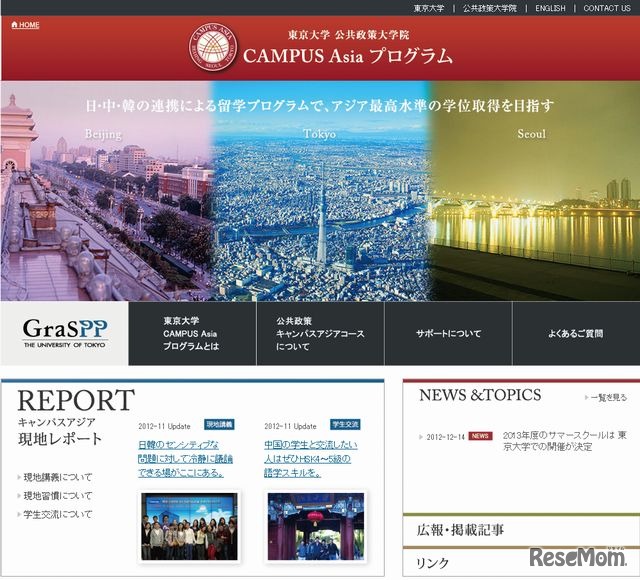640x580 pixels.
Task: Click the Seoul night bridge image
Action: point(534,191)
